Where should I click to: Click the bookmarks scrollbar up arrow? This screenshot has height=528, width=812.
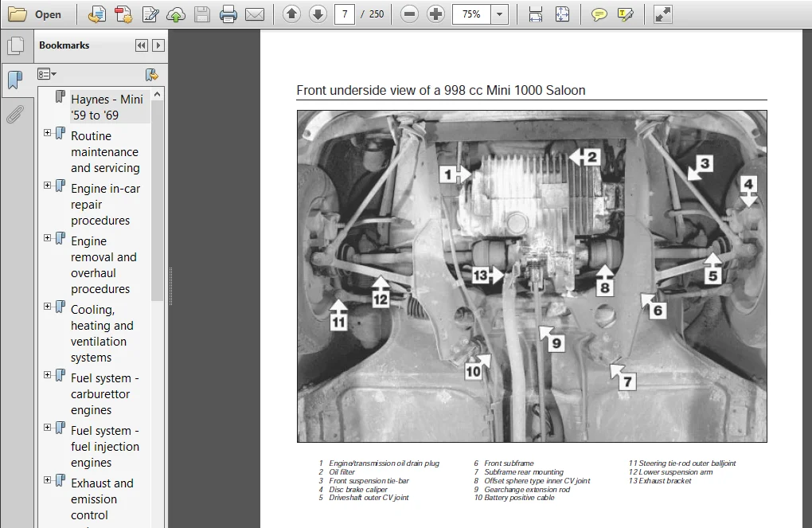pyautogui.click(x=158, y=94)
